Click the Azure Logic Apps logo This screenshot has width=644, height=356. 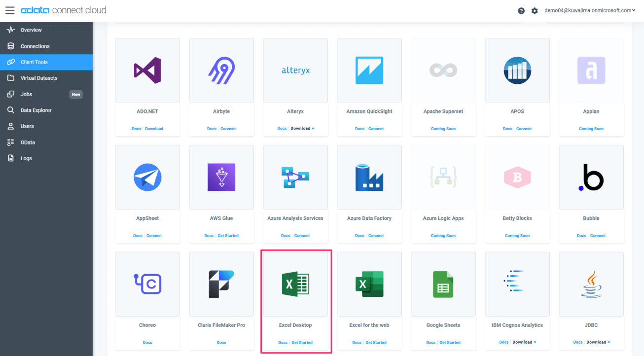[443, 178]
